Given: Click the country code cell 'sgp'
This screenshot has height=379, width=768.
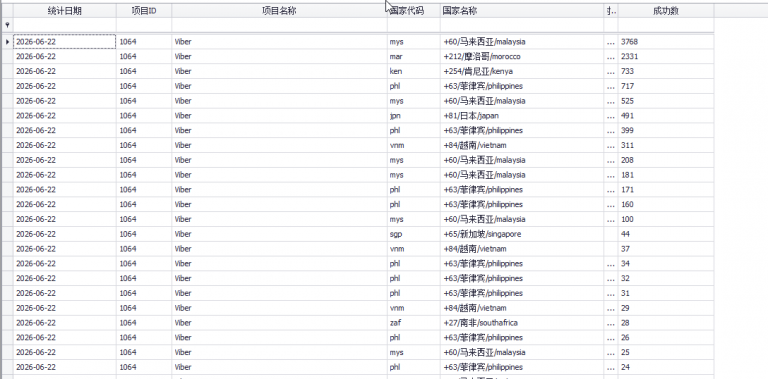Looking at the screenshot, I should (x=413, y=234).
